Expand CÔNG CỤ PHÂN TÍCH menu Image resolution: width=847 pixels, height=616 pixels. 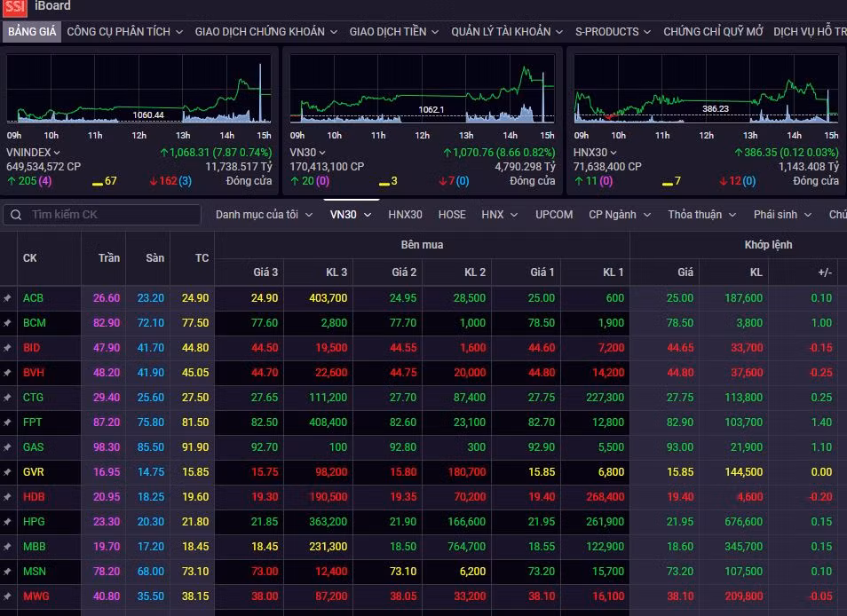tap(125, 32)
